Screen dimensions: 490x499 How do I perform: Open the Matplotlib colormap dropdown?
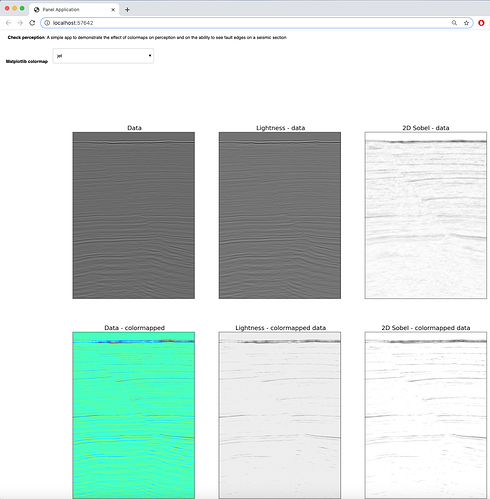tap(103, 56)
